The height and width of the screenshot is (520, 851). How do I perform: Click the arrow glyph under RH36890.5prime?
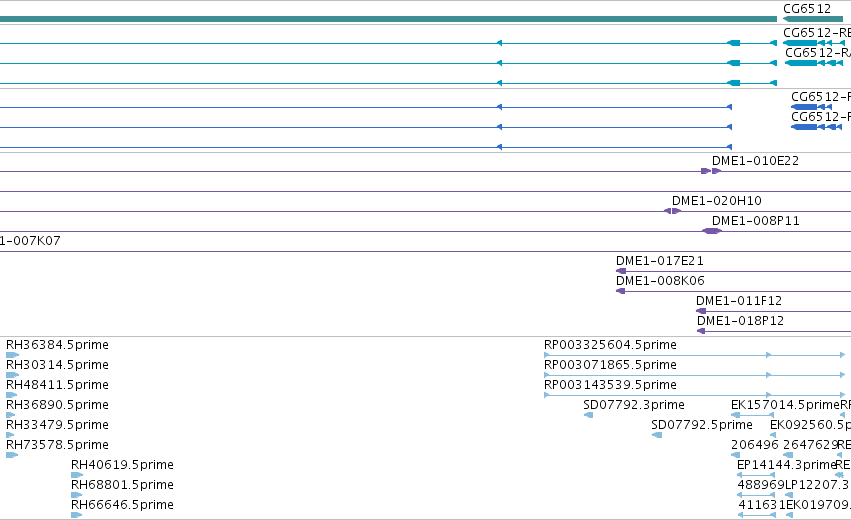(10, 415)
